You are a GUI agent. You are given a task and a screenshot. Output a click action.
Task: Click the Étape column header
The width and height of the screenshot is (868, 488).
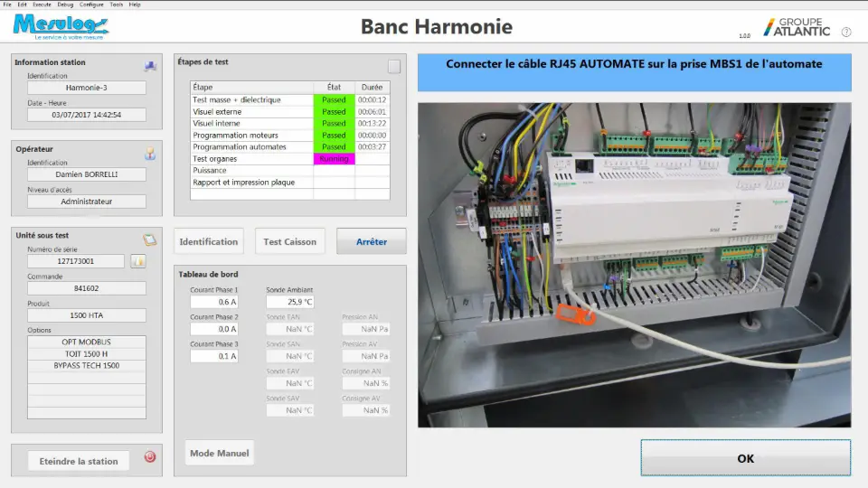tap(252, 88)
